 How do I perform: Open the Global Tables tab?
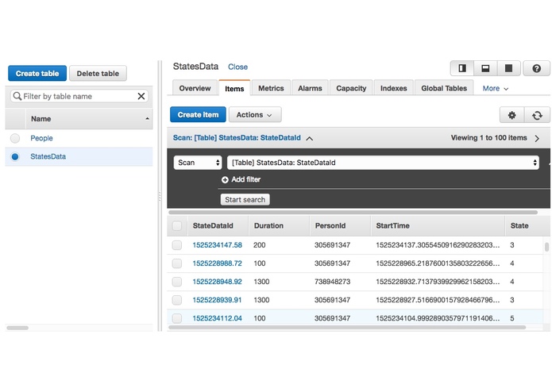(x=444, y=88)
